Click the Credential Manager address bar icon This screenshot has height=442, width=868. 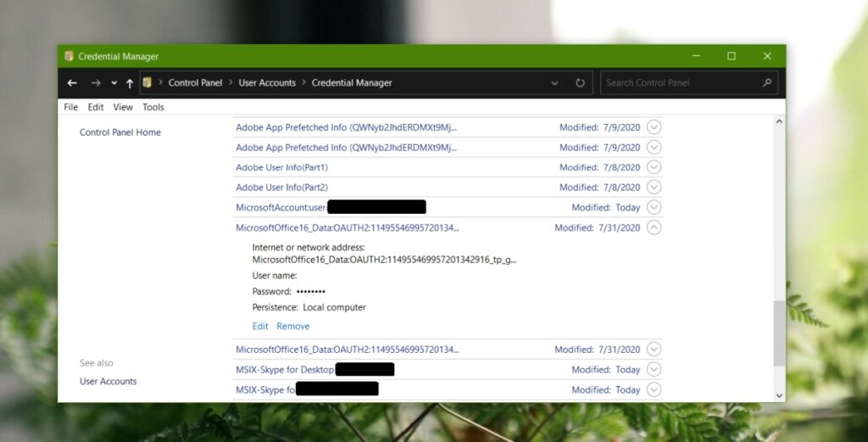(147, 82)
